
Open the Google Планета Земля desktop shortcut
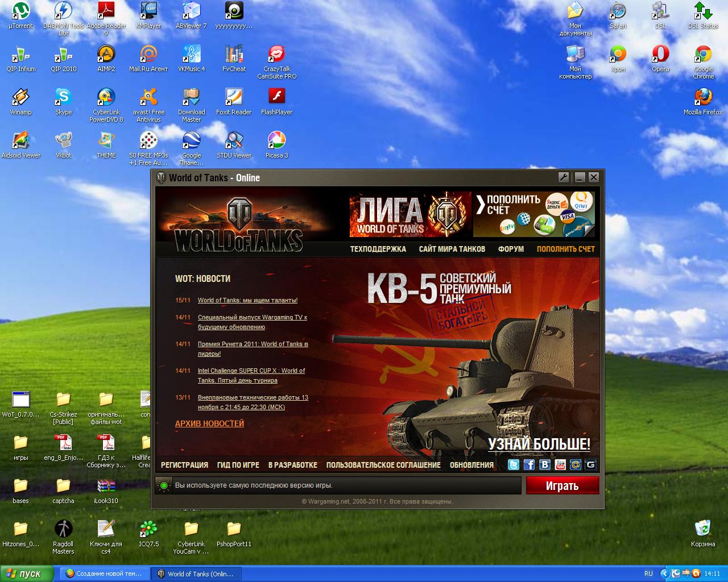[191, 148]
